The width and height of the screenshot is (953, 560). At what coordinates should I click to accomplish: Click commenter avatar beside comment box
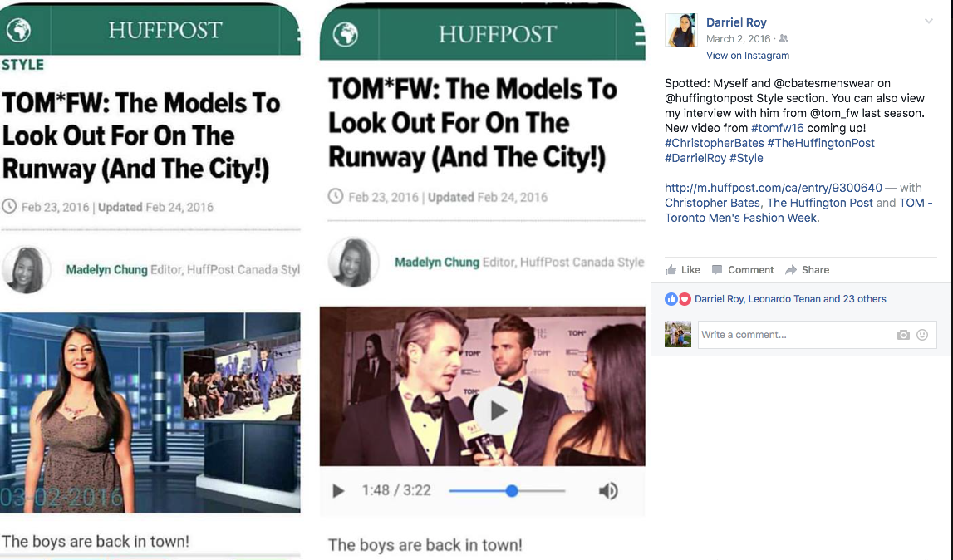pyautogui.click(x=678, y=334)
